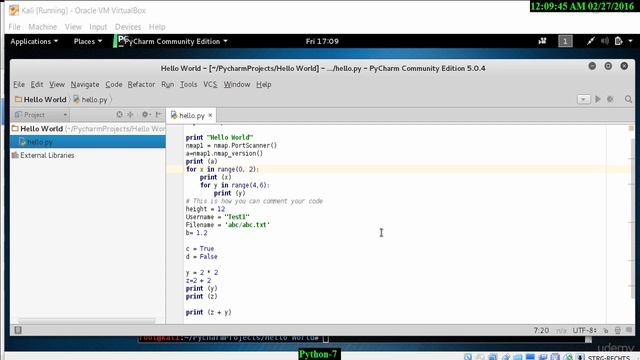Open the Tools menu
The width and height of the screenshot is (640, 360).
tap(189, 84)
